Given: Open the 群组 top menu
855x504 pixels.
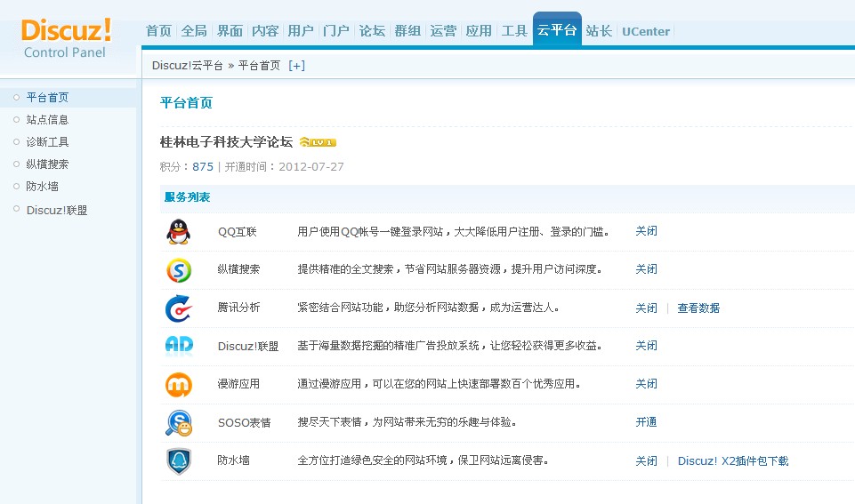Looking at the screenshot, I should tap(407, 31).
